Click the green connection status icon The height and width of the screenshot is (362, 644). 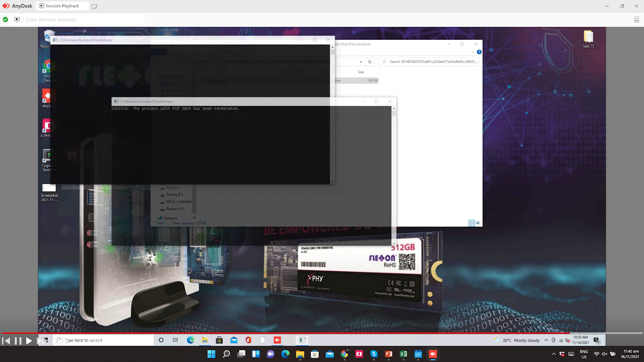pos(6,19)
